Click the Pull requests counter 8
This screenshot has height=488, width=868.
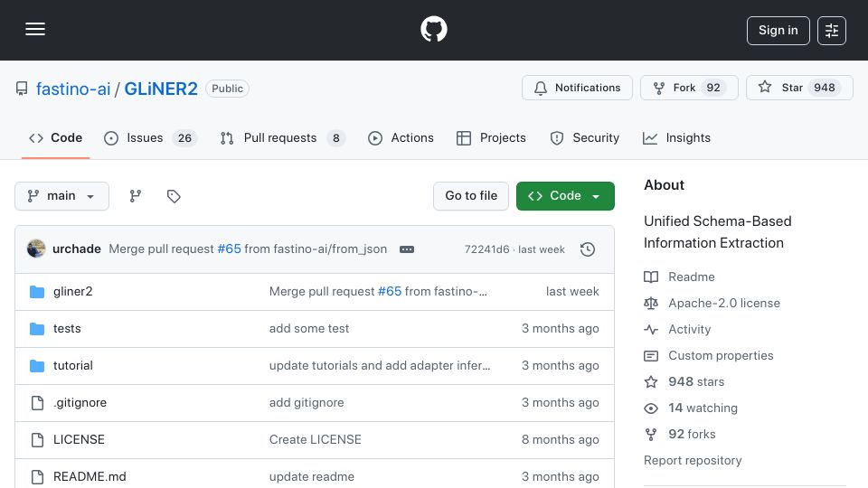tap(336, 137)
